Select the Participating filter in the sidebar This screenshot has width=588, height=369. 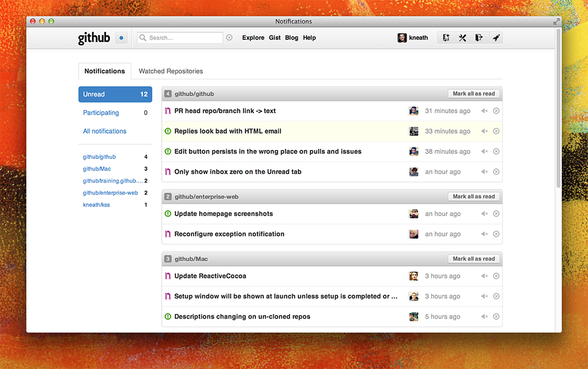(101, 113)
